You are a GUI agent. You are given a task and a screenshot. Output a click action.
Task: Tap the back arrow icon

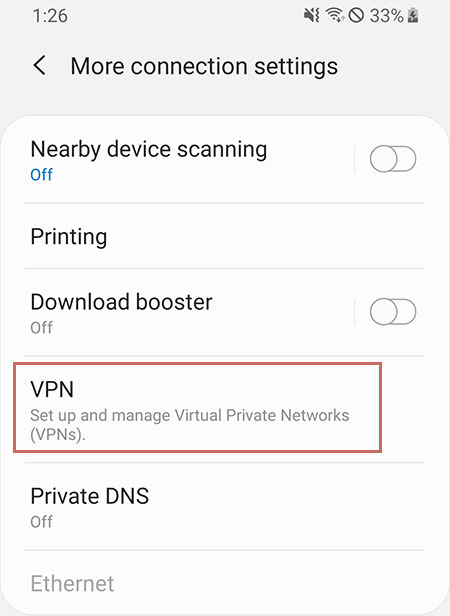click(x=39, y=66)
